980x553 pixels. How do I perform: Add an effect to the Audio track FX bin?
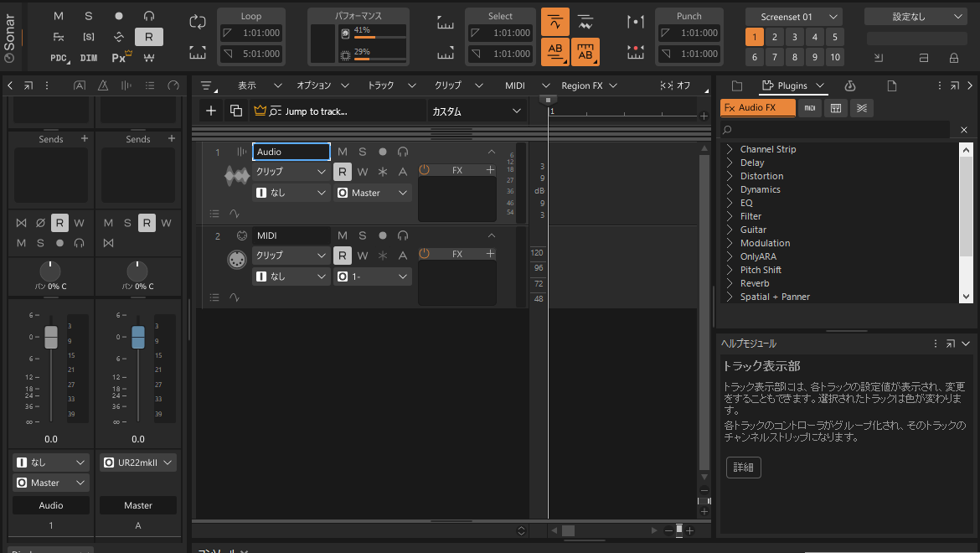[490, 170]
